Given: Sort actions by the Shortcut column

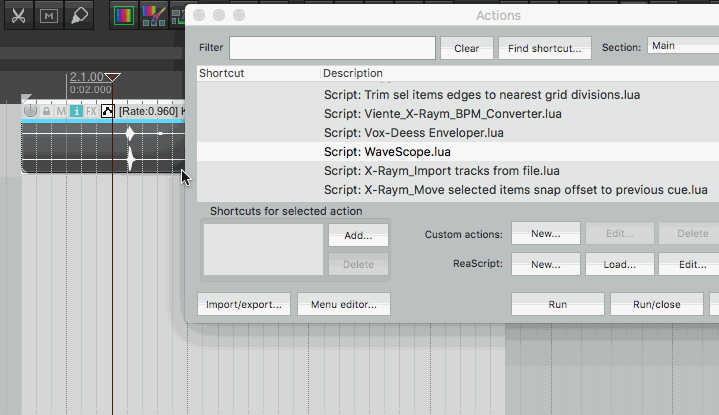Looking at the screenshot, I should pyautogui.click(x=221, y=73).
